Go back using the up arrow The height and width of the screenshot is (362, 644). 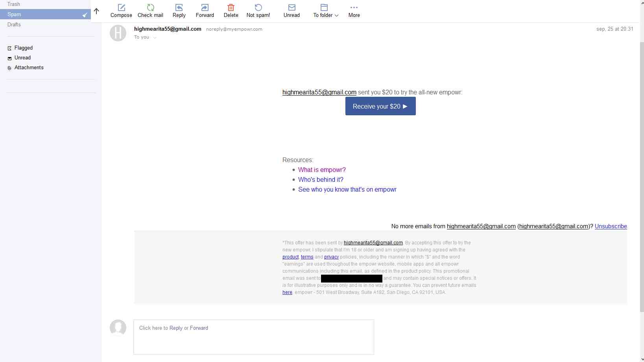pyautogui.click(x=96, y=11)
